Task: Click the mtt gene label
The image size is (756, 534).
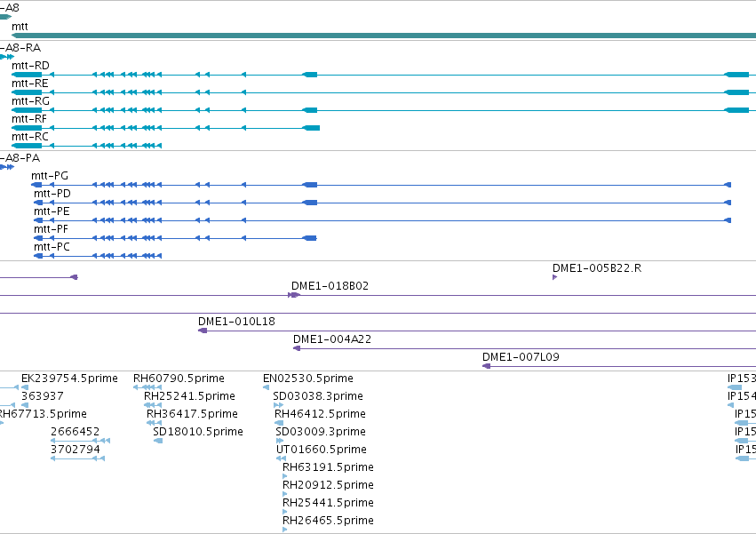Action: coord(20,27)
